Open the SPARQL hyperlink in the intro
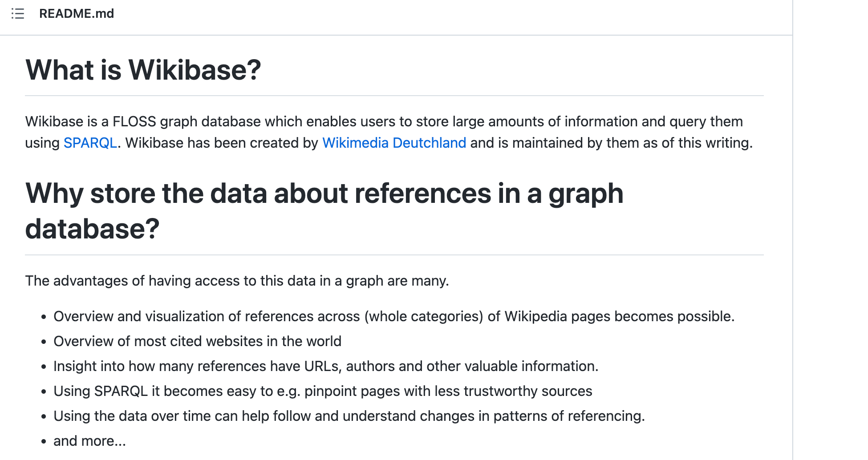868x460 pixels. (x=90, y=143)
